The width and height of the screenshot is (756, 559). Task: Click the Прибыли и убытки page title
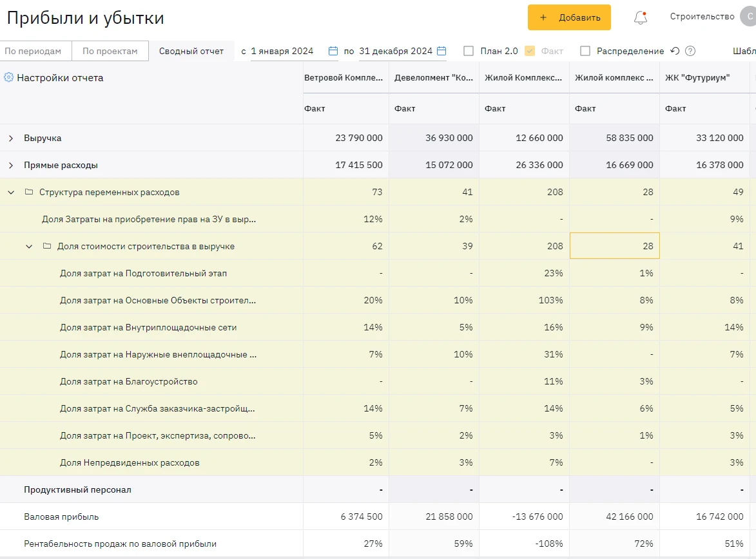[x=85, y=18]
